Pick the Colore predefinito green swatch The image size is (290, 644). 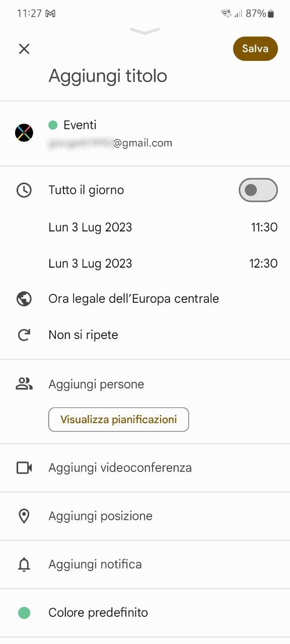pyautogui.click(x=24, y=613)
